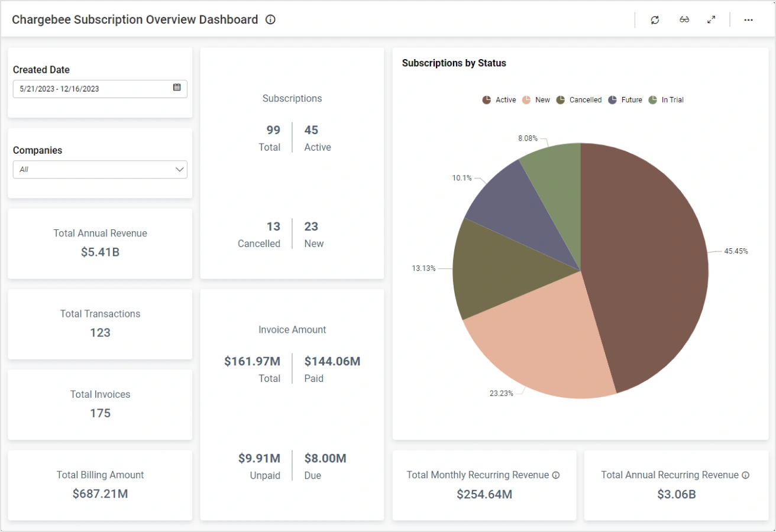Toggle Active series in chart legend
The image size is (776, 532).
point(499,100)
